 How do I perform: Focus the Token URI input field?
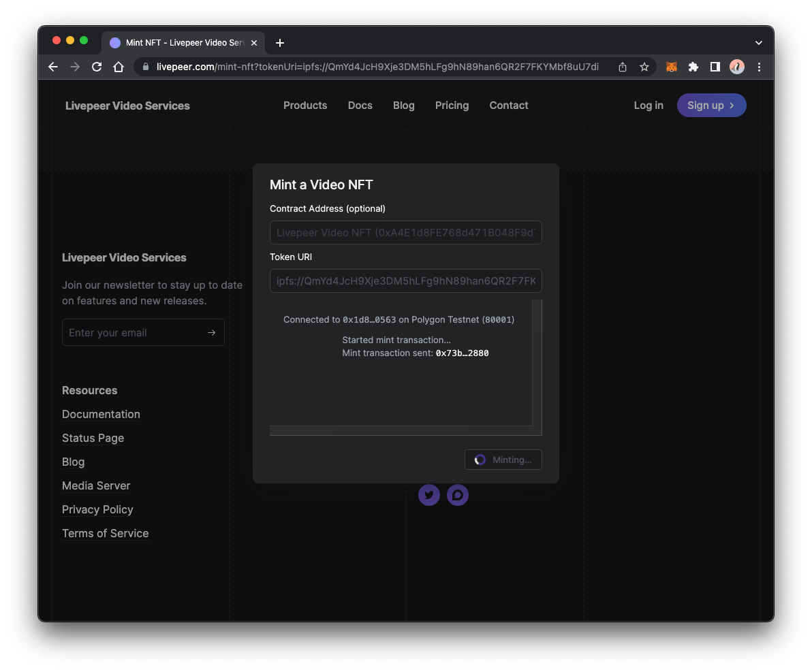(406, 281)
